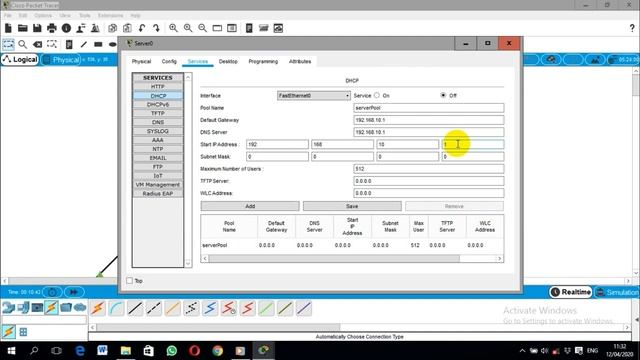
Task: Open the Desktop tab
Action: [x=228, y=62]
